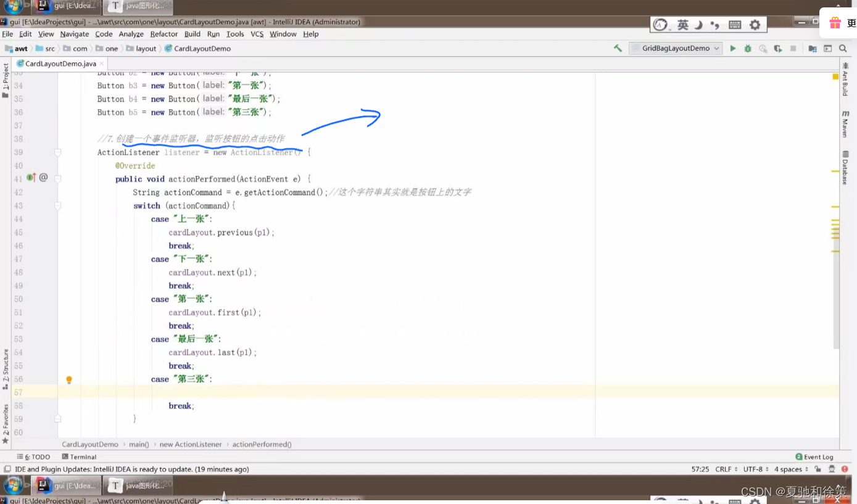Open Project Structure folder icon in toolbar

tap(813, 48)
